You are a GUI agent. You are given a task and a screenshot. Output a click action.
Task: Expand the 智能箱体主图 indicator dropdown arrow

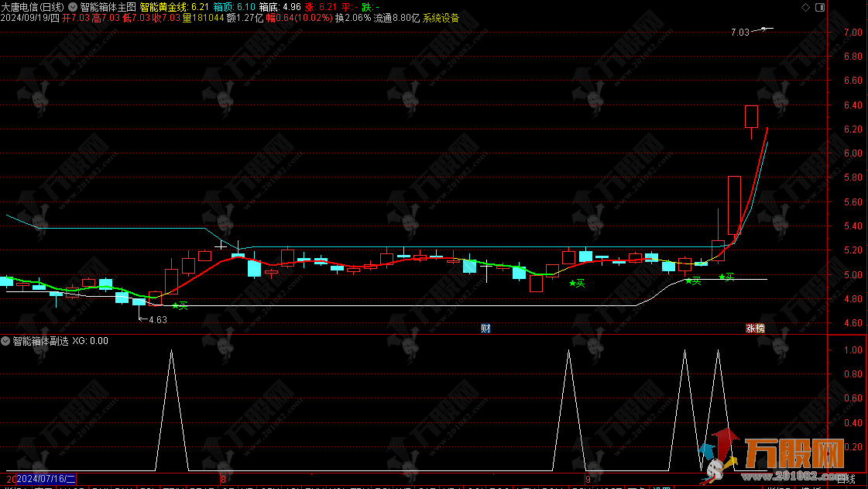coord(73,7)
